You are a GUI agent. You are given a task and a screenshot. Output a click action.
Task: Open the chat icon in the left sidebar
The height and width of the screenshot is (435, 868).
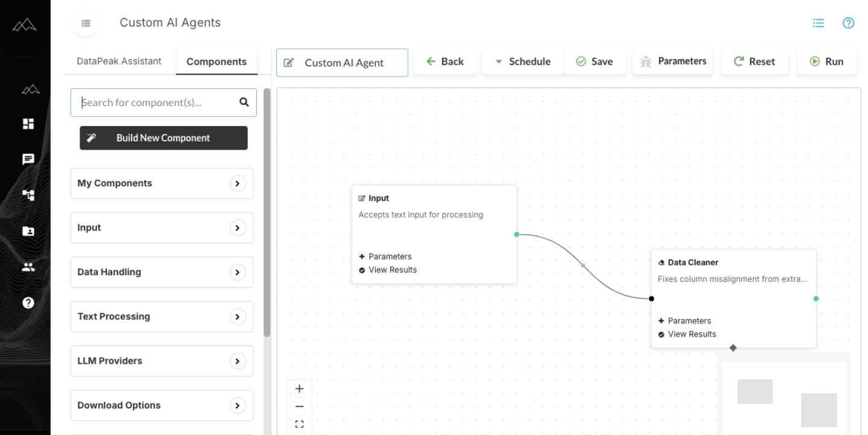click(x=28, y=159)
